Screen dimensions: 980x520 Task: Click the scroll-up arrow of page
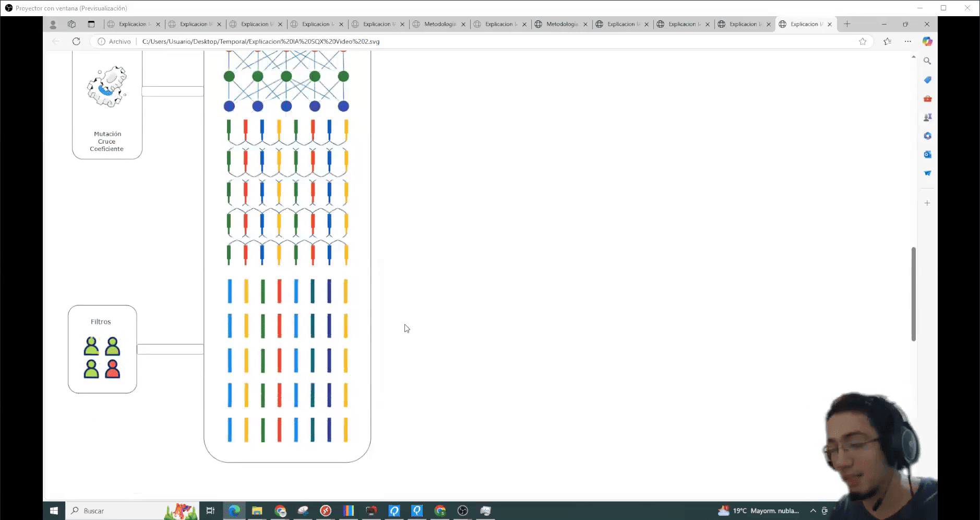tap(914, 56)
